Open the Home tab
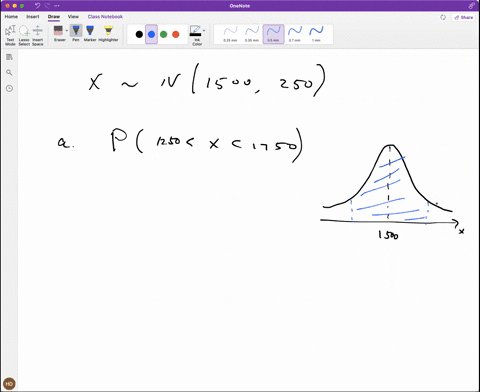 coord(11,17)
